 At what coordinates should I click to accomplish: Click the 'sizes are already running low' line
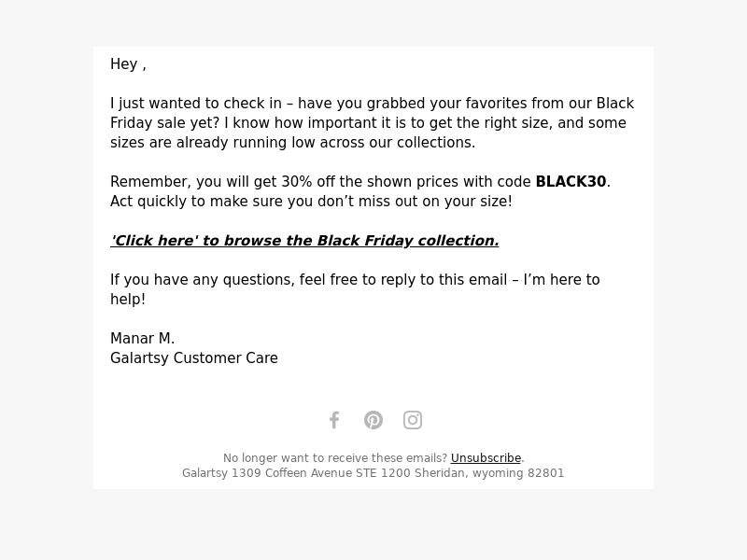coord(292,143)
